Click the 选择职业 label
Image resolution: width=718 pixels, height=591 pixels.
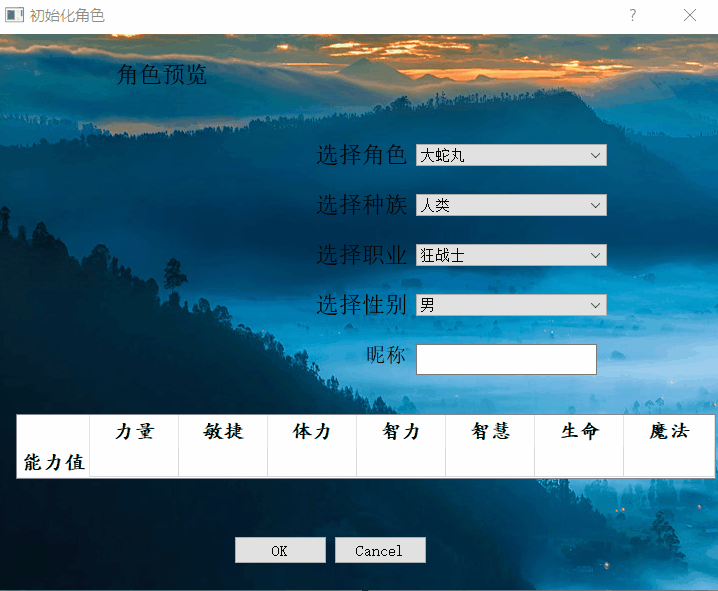click(x=362, y=255)
